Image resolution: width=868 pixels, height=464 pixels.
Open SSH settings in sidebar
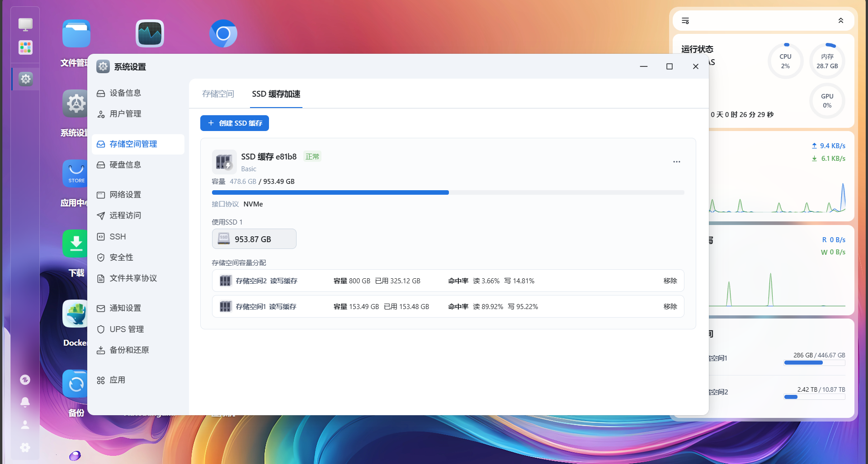coord(138,237)
